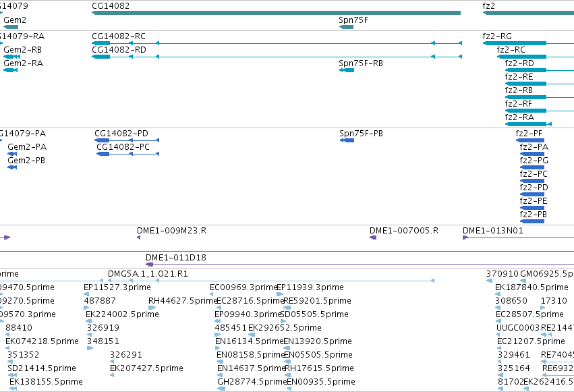Screen dimensions: 574x392
Task: Select the EC21207.5prime feature
Action: pyautogui.click(x=500, y=348)
